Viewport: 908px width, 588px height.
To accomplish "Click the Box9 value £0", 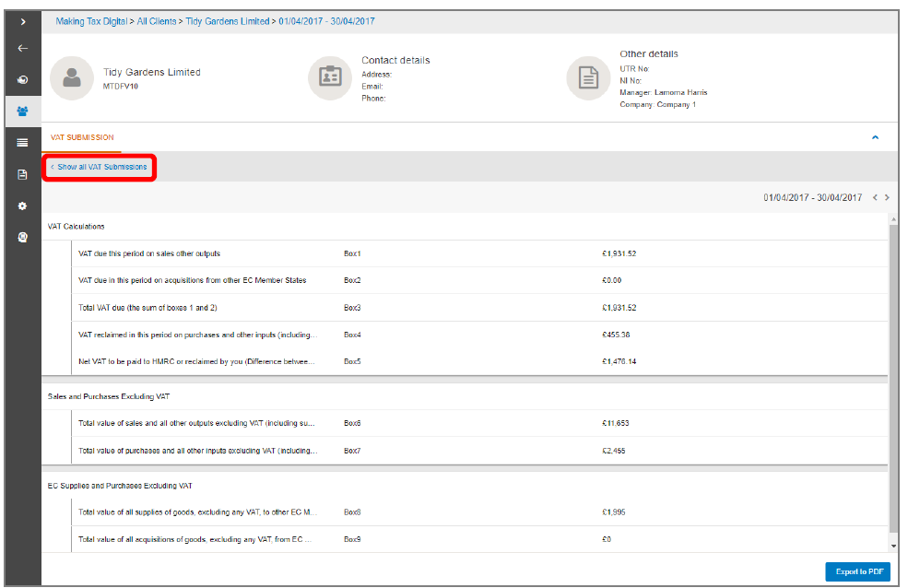I will point(607,539).
